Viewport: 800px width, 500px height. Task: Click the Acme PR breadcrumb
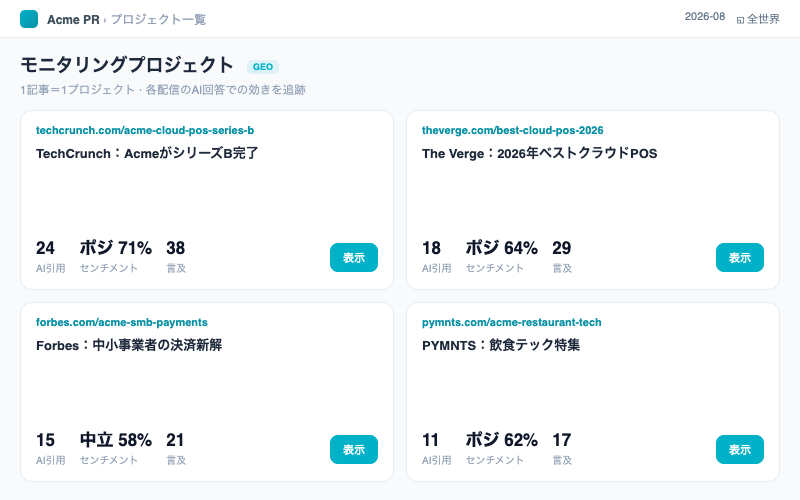[x=73, y=19]
